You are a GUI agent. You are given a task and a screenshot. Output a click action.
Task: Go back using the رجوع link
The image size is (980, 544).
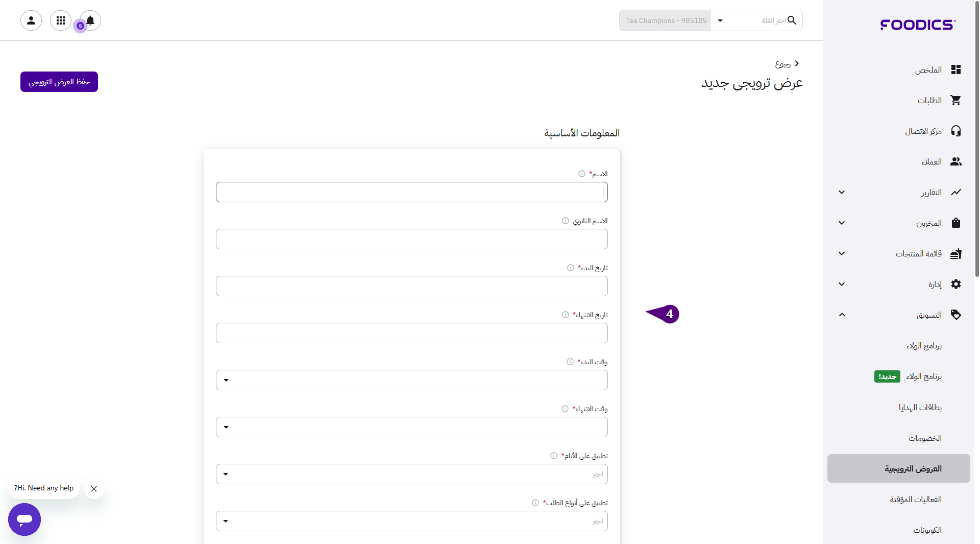[787, 63]
